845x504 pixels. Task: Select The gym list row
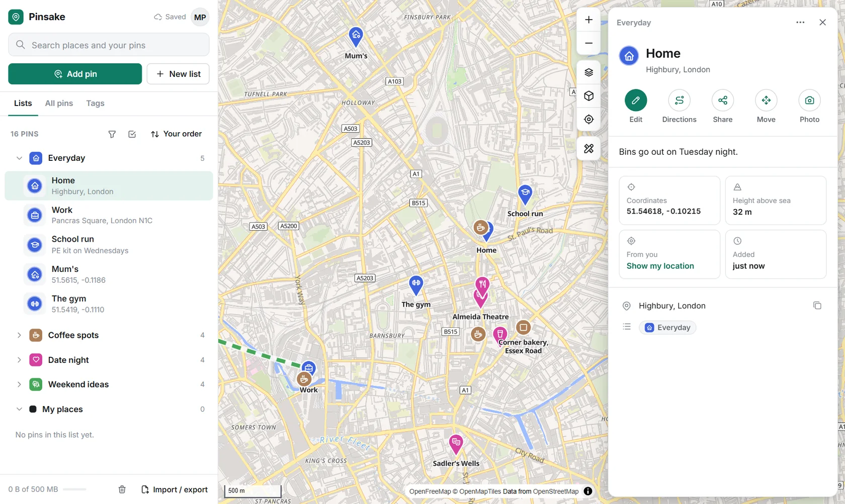tap(109, 304)
